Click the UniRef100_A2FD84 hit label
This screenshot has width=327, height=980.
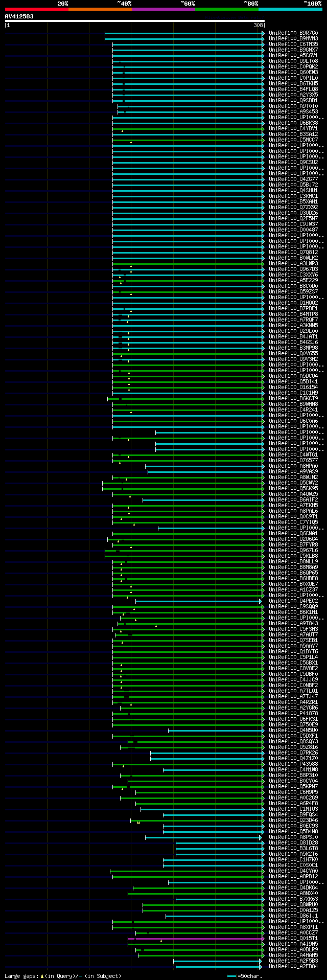pos(293,966)
